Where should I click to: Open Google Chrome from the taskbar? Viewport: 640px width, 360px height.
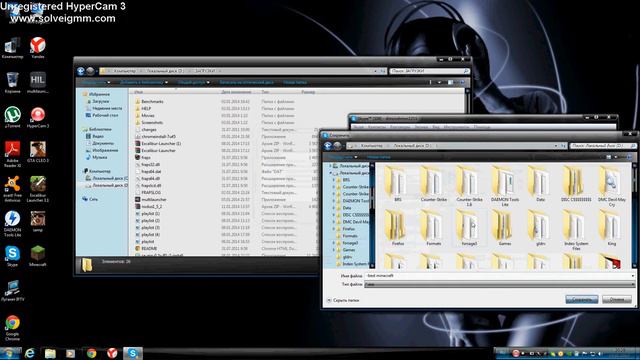coord(91,353)
